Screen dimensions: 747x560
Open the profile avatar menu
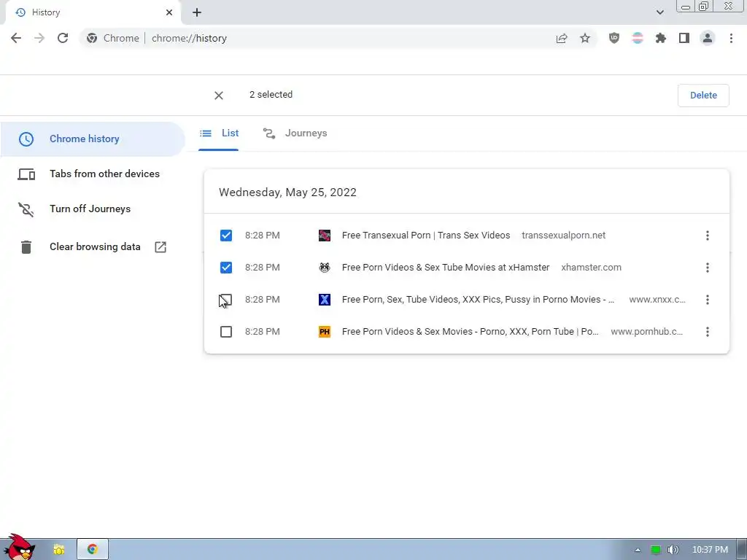708,38
